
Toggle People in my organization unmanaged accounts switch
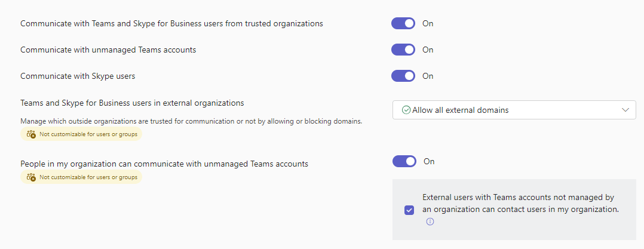[x=404, y=161]
